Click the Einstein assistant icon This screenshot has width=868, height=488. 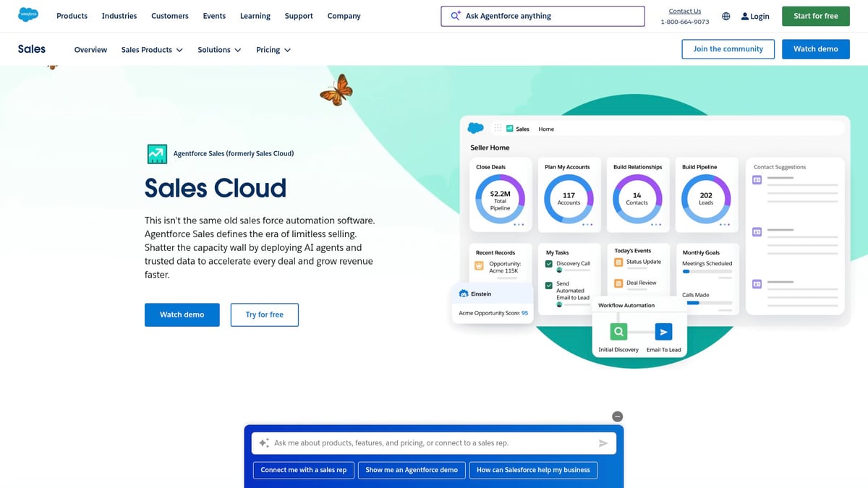(x=464, y=294)
